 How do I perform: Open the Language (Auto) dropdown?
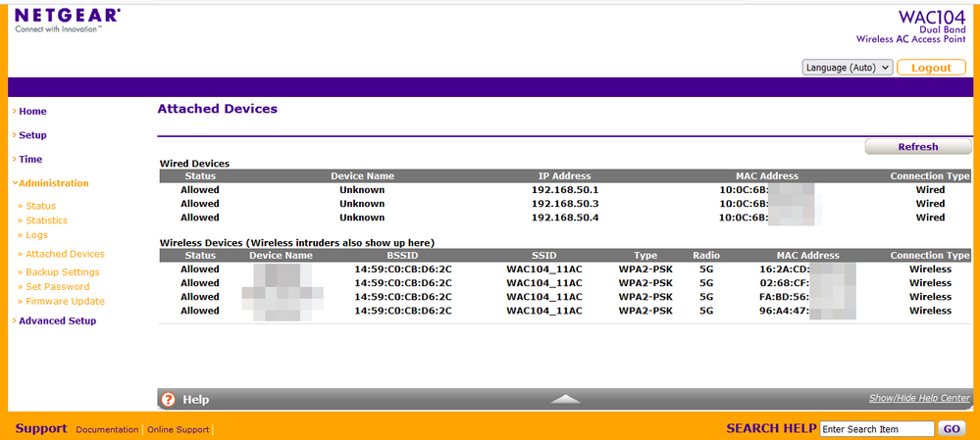848,68
